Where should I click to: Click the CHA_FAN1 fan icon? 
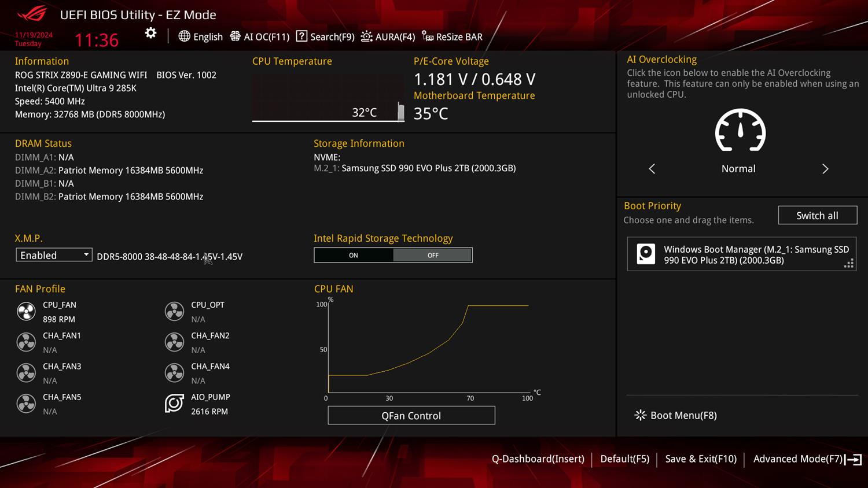click(26, 342)
